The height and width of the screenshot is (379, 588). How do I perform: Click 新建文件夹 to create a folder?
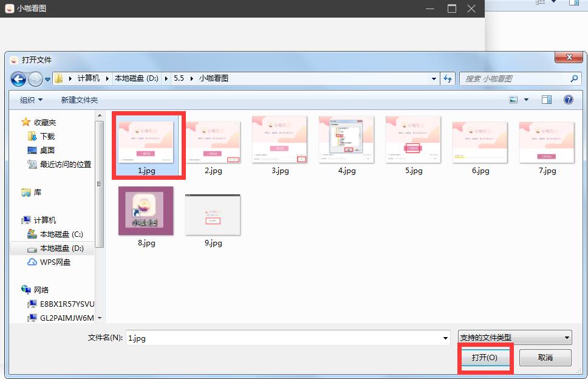(x=79, y=100)
